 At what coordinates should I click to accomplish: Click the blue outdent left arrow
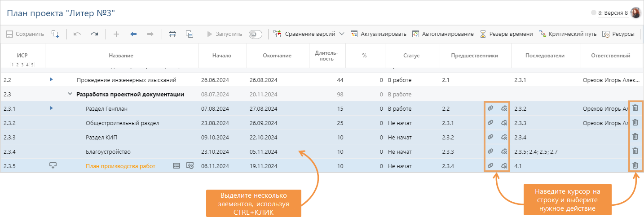tap(133, 34)
